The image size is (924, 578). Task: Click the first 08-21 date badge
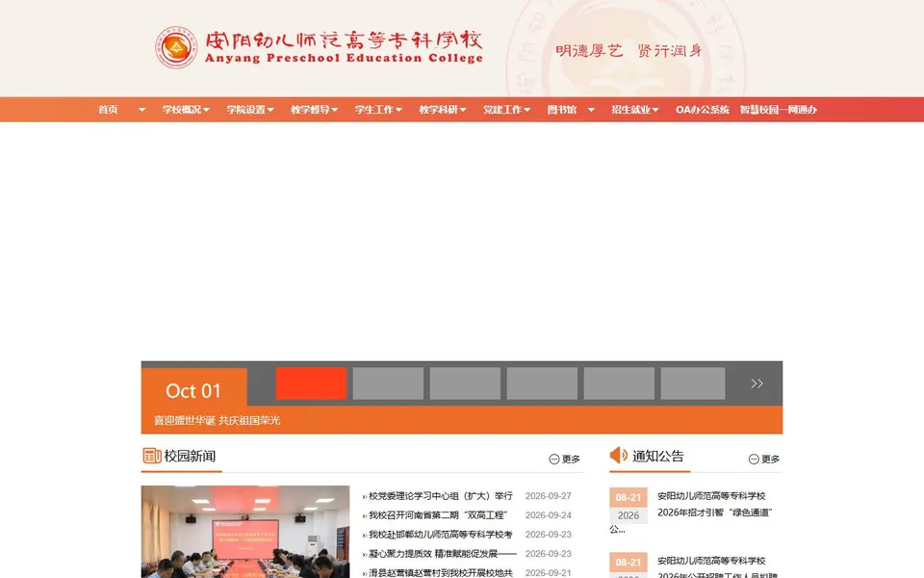[x=629, y=497]
